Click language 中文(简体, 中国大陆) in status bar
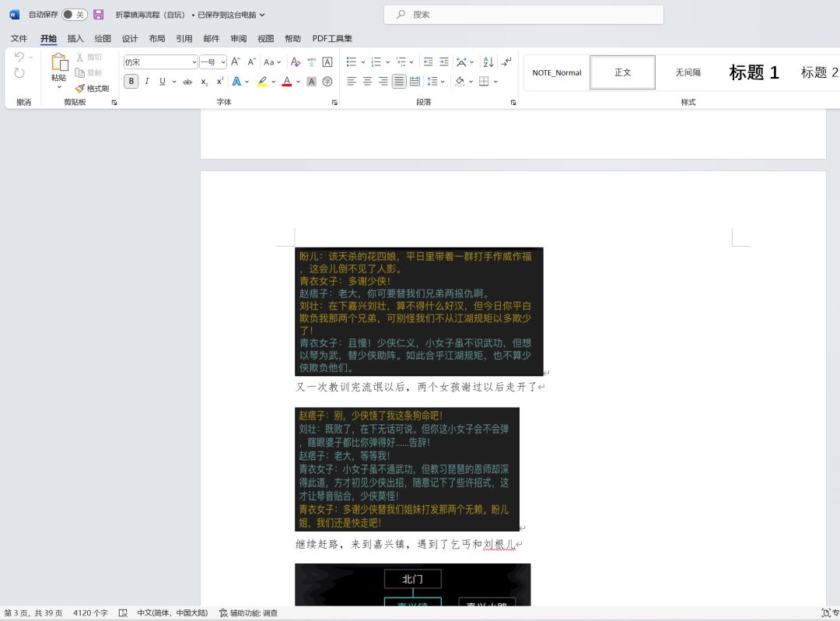 [173, 613]
